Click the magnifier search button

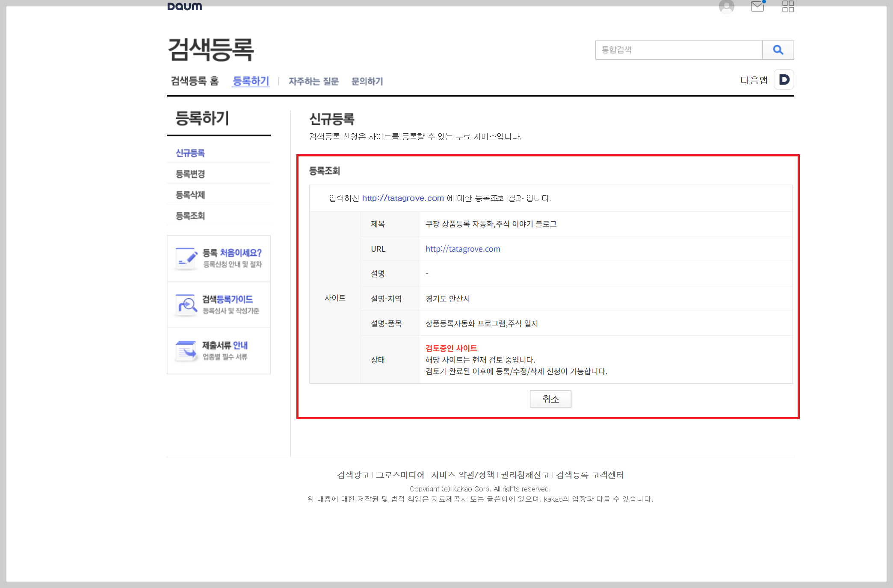pos(778,50)
